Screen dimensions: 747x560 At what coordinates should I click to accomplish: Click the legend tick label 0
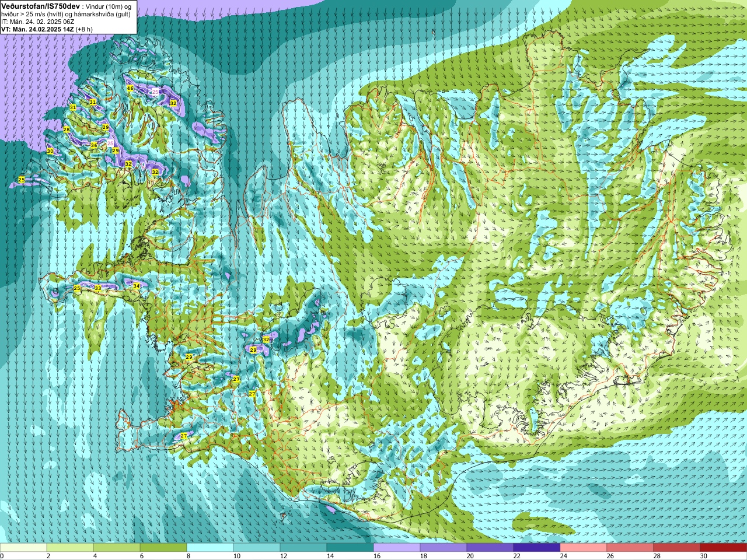point(2,556)
